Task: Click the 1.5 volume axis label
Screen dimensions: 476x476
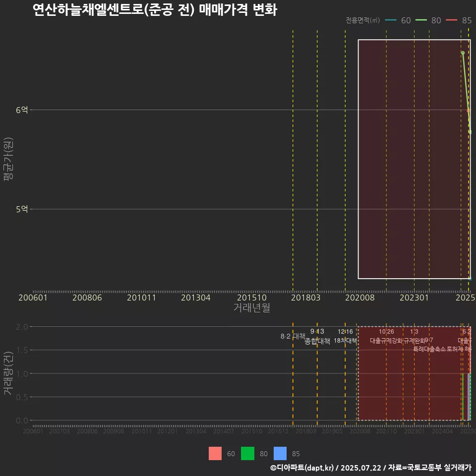Action: tap(22, 350)
